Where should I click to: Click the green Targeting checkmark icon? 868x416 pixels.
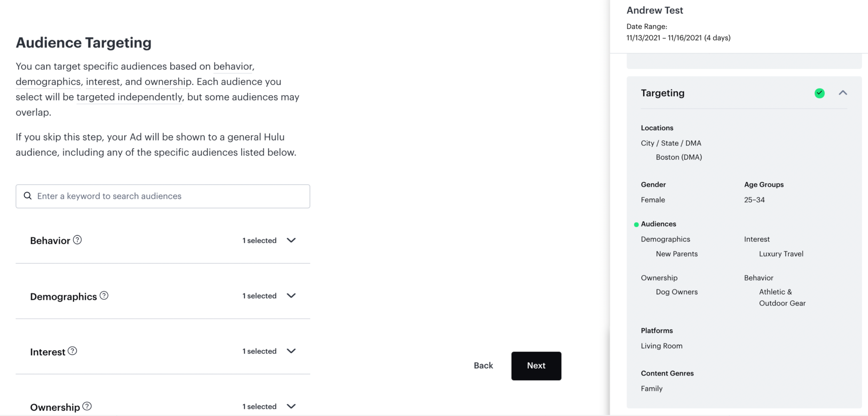819,93
